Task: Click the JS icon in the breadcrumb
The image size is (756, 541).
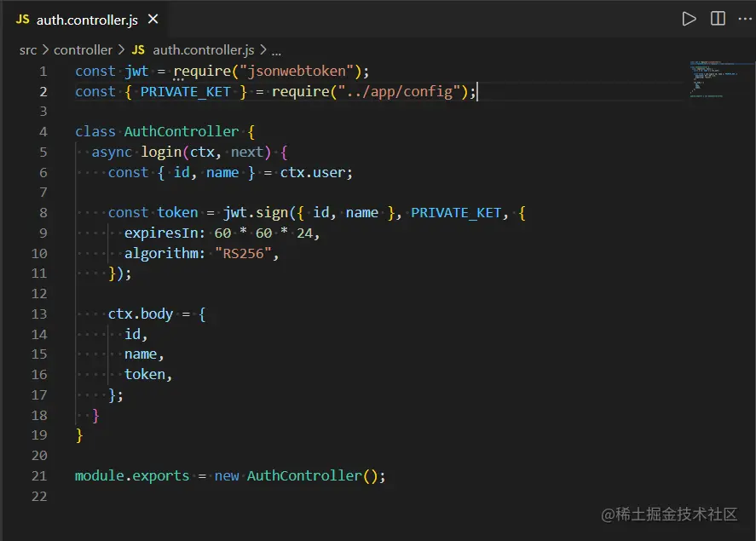Action: 138,50
